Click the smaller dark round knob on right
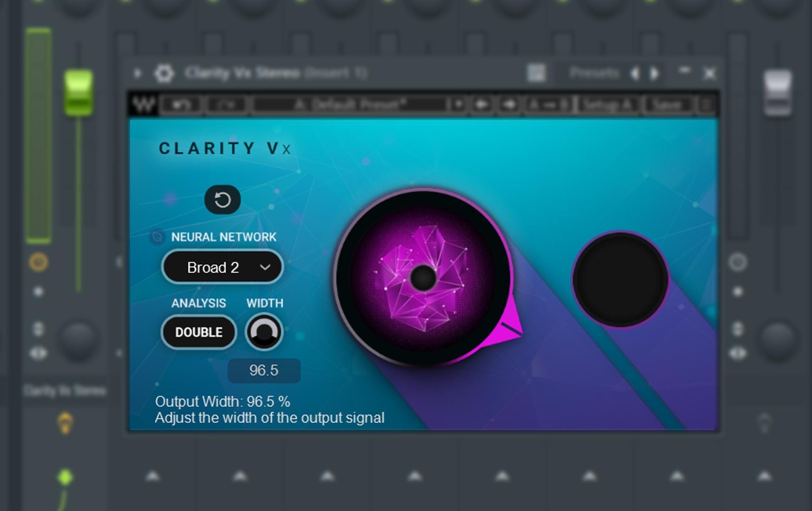 (x=620, y=279)
